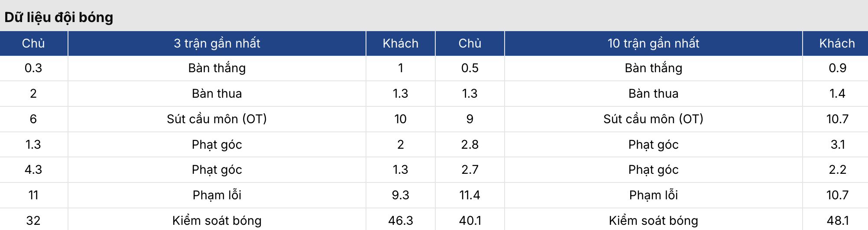The height and width of the screenshot is (230, 868).
Task: Click the "Phạm lỗi" label under 10 trận gần nhất
Action: [653, 195]
